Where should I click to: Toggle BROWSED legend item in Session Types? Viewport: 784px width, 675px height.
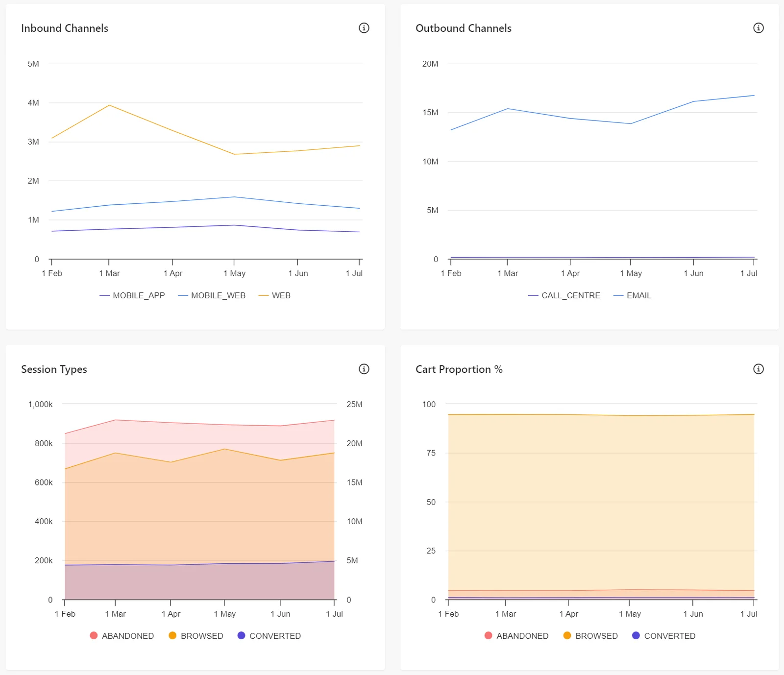tap(196, 636)
